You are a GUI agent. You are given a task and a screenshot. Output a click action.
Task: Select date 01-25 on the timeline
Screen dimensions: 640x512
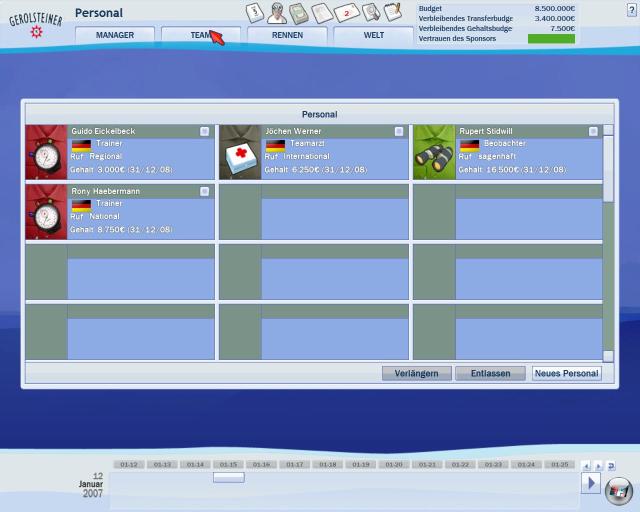(560, 465)
